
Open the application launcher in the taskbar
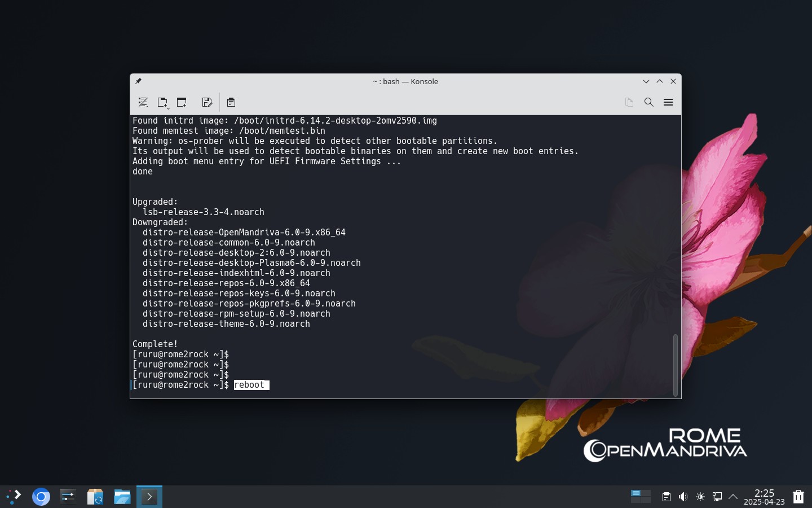point(14,497)
